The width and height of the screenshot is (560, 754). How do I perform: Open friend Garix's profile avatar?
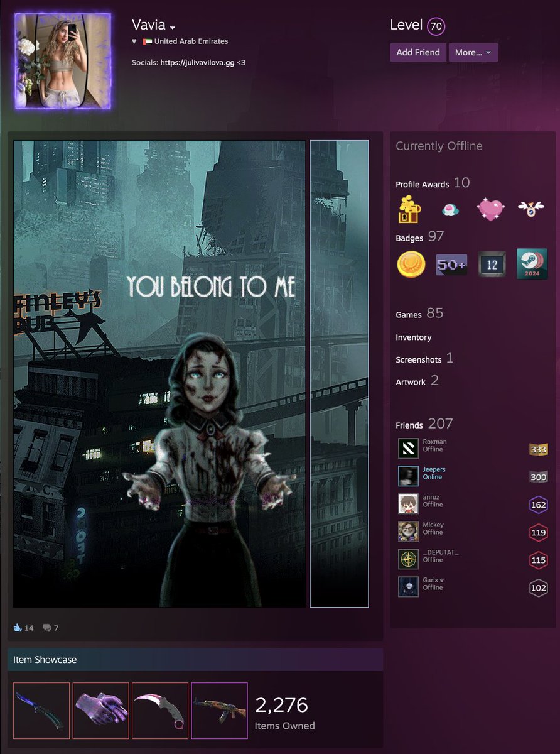[408, 587]
